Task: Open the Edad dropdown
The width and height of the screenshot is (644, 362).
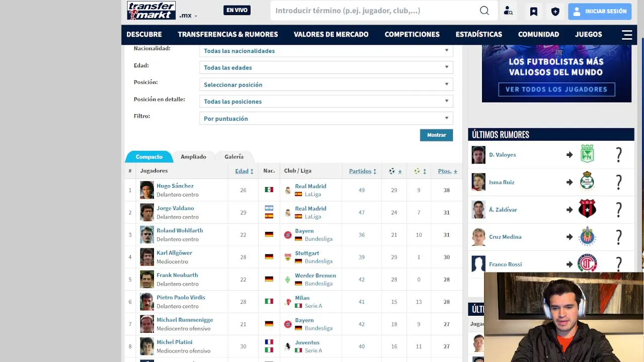Action: pyautogui.click(x=326, y=67)
